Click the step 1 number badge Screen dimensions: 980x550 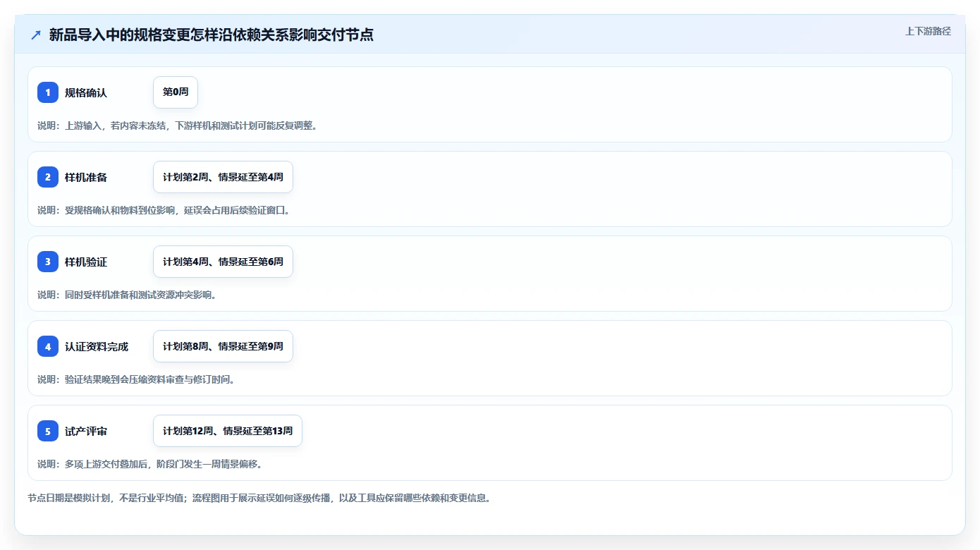click(48, 92)
